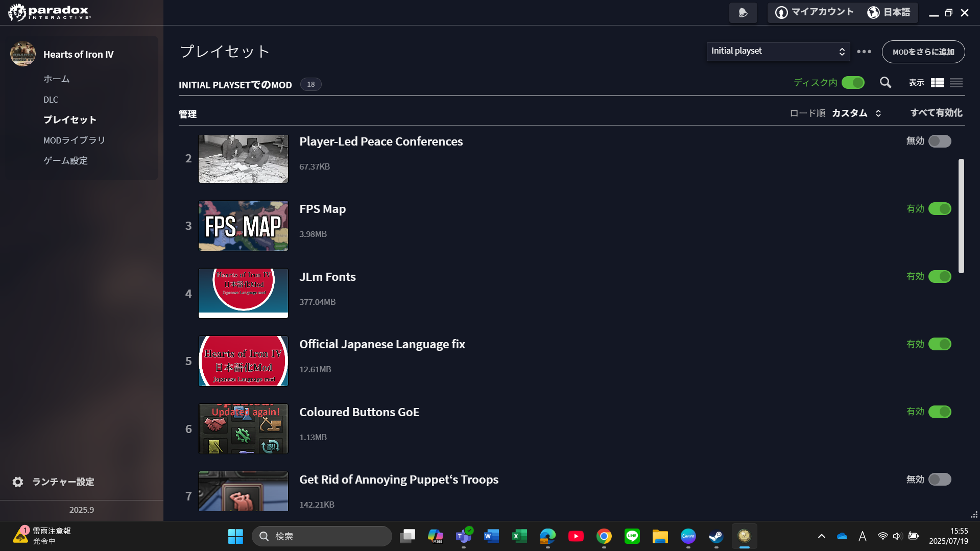980x551 pixels.
Task: Click the Official Japanese Language fix title
Action: tap(382, 344)
